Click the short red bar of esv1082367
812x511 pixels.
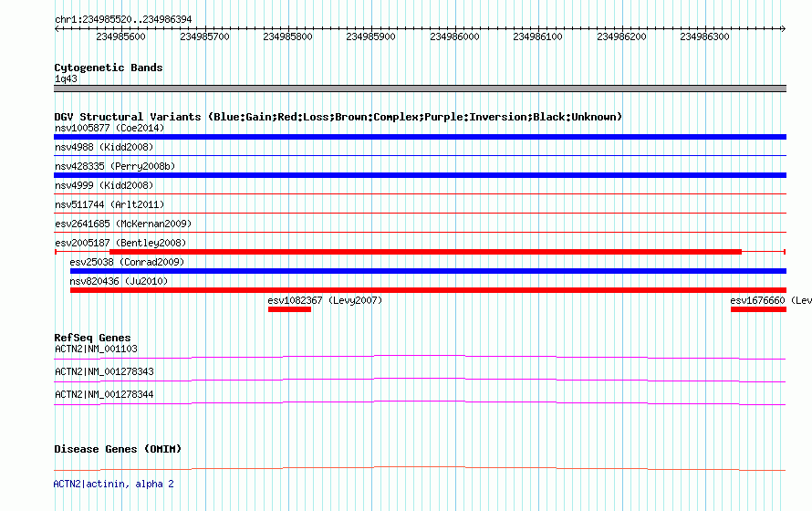(289, 309)
